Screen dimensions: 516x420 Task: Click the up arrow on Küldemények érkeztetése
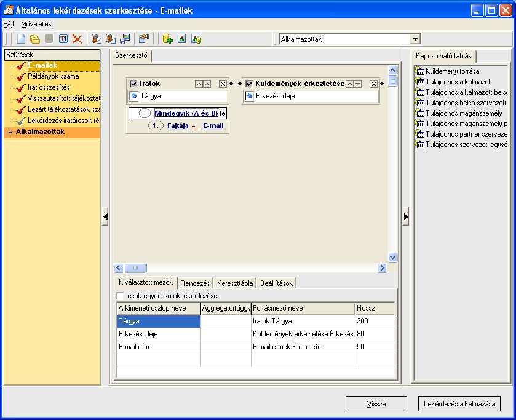[x=350, y=84]
